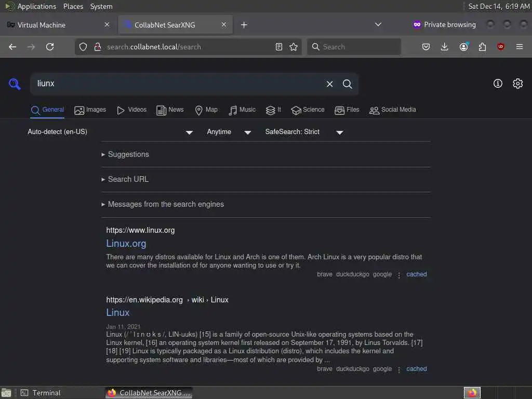The width and height of the screenshot is (532, 399).
Task: Switch to the It category
Action: 273,110
